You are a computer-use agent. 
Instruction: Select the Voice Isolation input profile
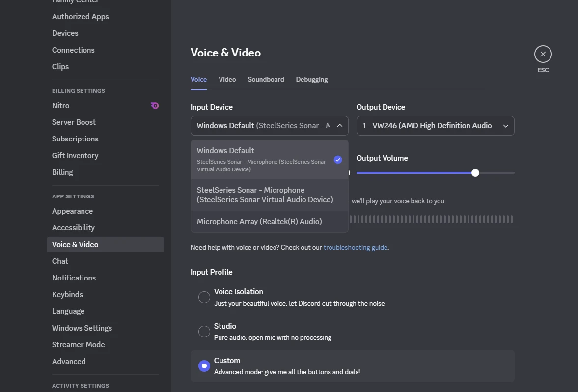204,297
